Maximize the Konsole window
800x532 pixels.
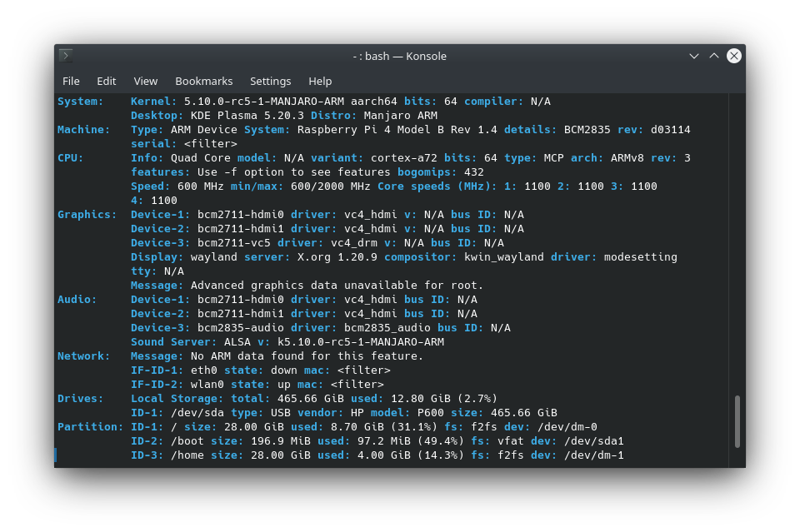(x=714, y=56)
